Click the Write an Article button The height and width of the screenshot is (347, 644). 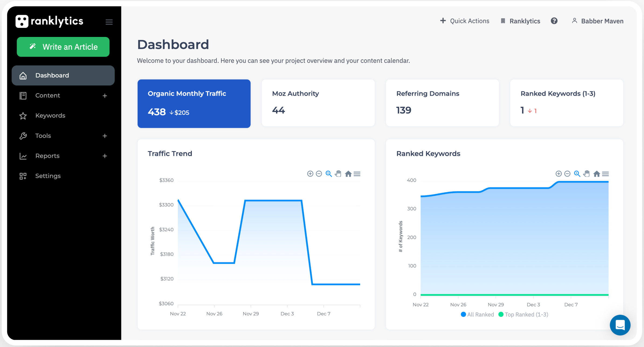(63, 47)
